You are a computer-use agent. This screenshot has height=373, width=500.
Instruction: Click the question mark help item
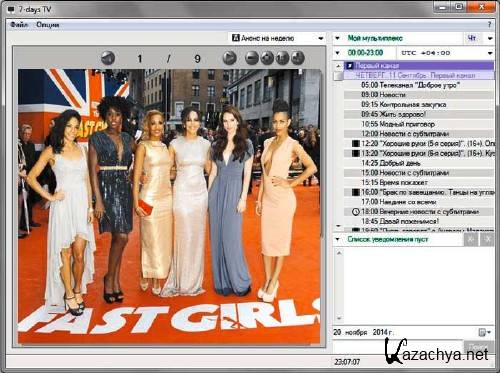point(489,25)
